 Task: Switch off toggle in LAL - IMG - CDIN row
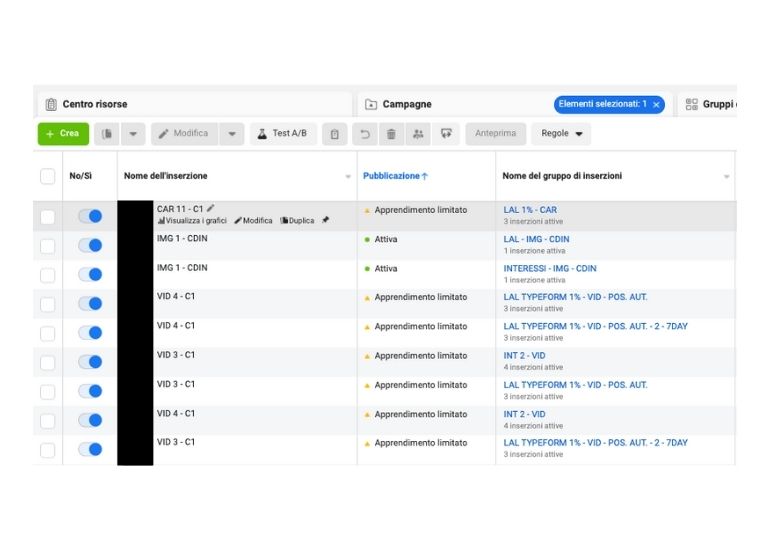(90, 245)
